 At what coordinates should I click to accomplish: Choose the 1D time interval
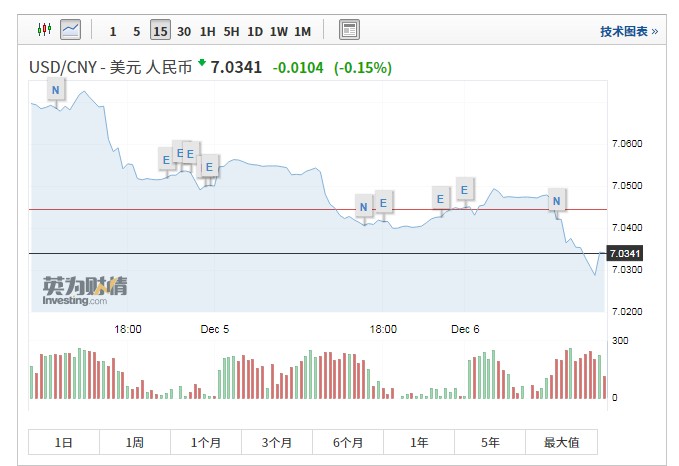[x=255, y=31]
